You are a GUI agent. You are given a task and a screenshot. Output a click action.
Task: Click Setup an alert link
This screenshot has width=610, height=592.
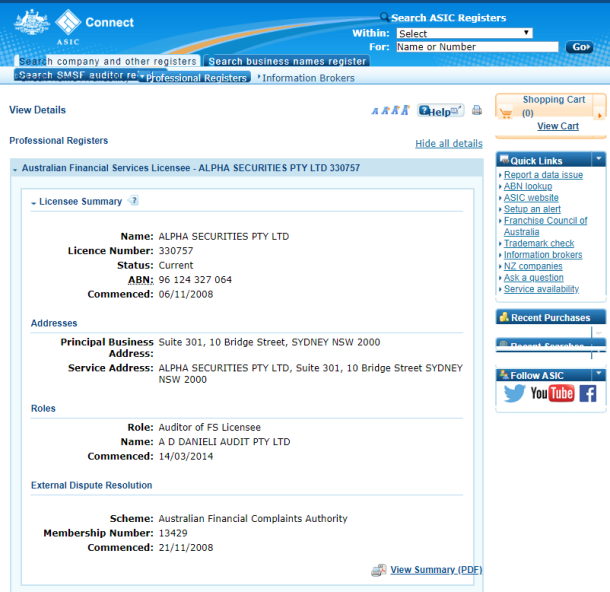532,209
